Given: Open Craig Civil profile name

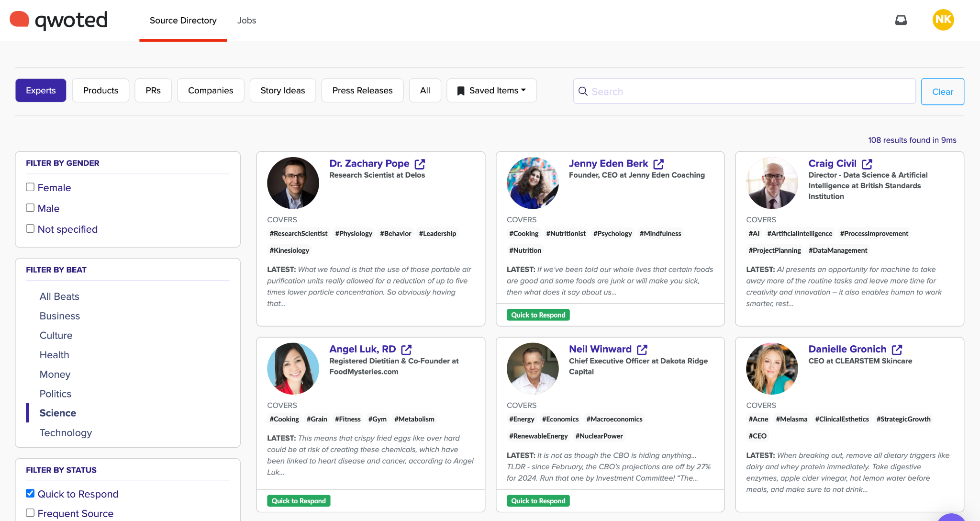Looking at the screenshot, I should tap(832, 163).
